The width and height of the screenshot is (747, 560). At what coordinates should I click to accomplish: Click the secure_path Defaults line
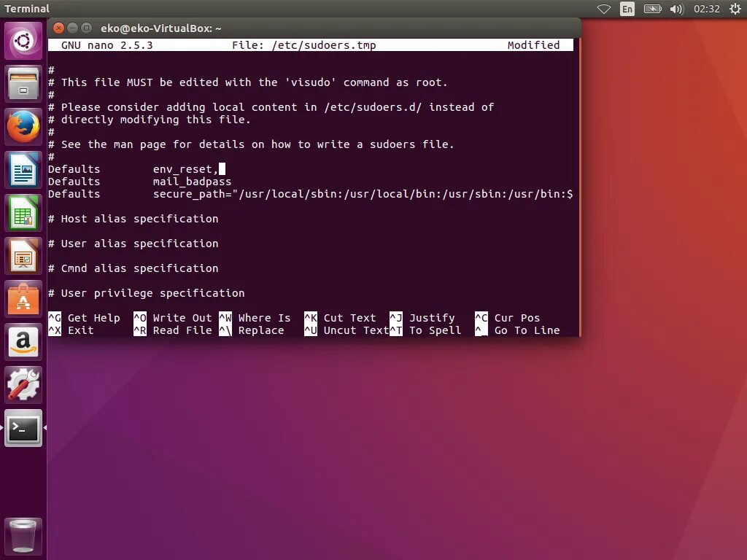click(310, 194)
